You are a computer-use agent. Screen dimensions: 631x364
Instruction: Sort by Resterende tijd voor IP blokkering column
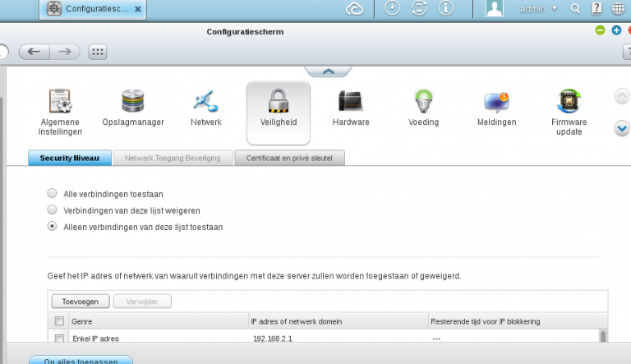click(x=518, y=321)
